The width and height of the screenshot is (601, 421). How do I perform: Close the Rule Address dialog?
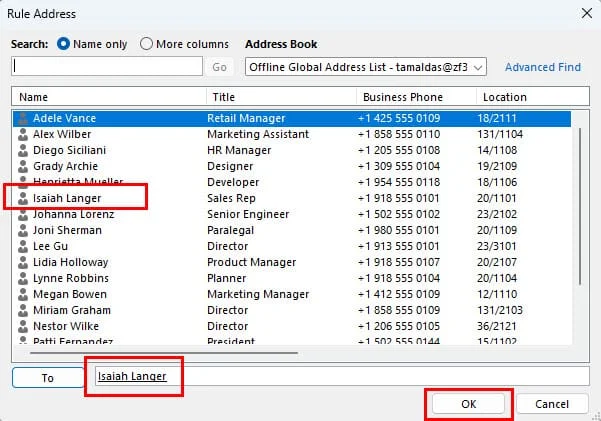(x=586, y=14)
